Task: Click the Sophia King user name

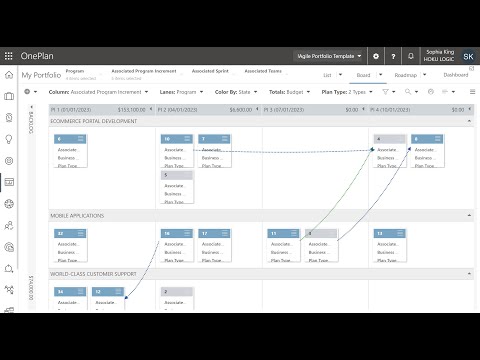Action: pyautogui.click(x=440, y=52)
